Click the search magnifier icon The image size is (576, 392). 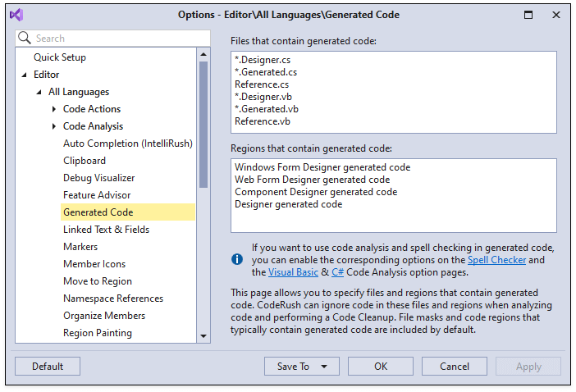(x=25, y=39)
